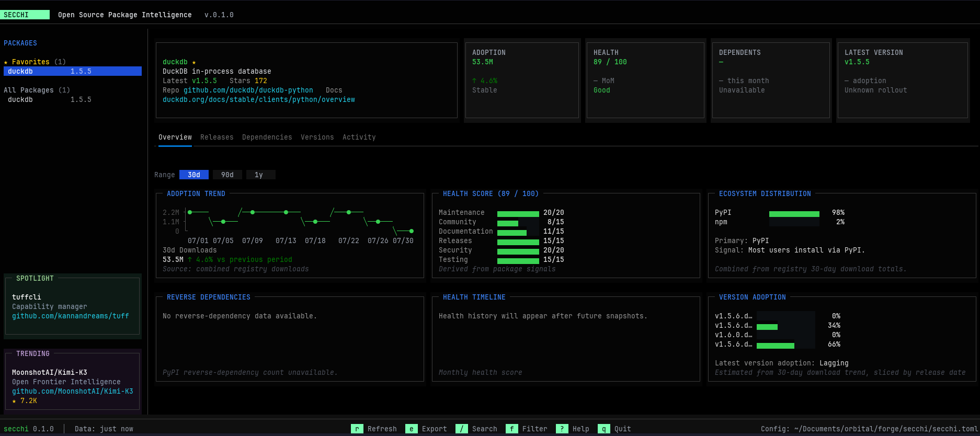Click the Security 20/20 score row
The height and width of the screenshot is (436, 980).
(x=502, y=250)
